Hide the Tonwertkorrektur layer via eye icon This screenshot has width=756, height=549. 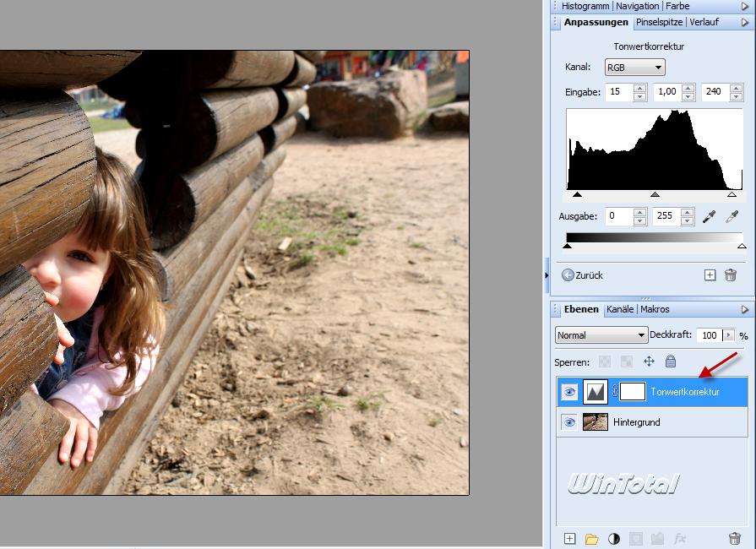click(x=569, y=392)
